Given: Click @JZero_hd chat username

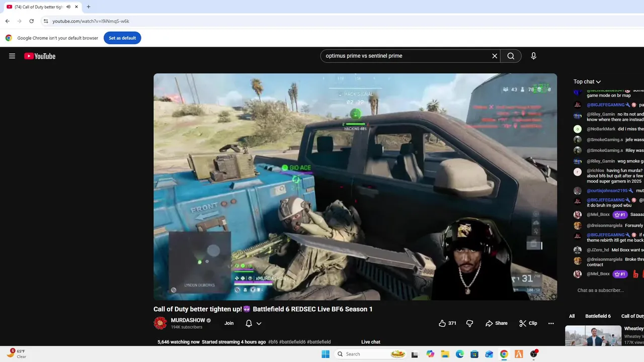Looking at the screenshot, I should [x=598, y=250].
